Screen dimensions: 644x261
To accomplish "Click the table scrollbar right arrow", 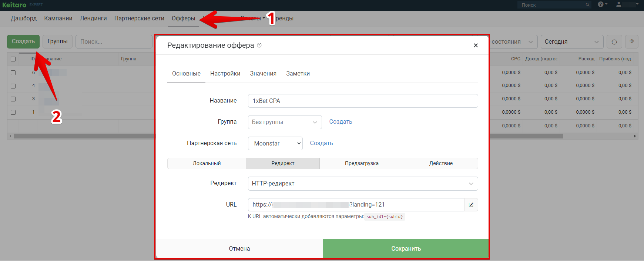I will pos(635,136).
